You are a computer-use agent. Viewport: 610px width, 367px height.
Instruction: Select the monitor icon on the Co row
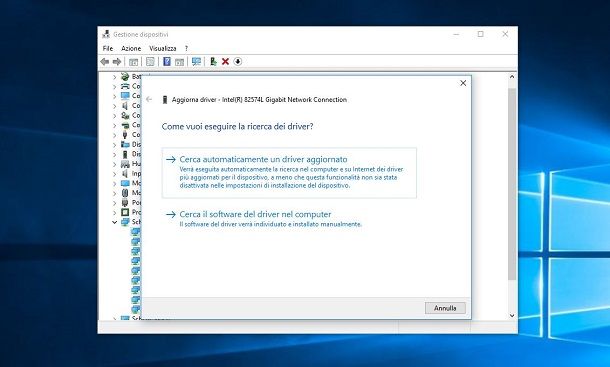(x=125, y=96)
